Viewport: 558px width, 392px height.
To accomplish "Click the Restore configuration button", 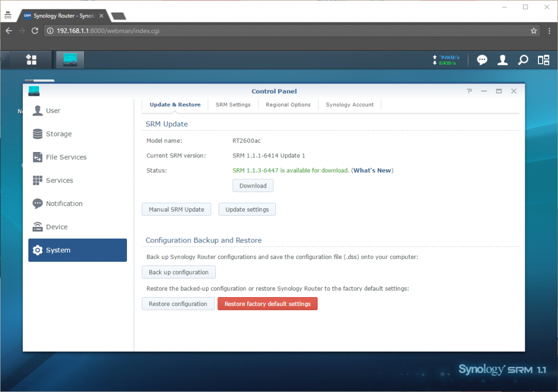I will tap(178, 304).
